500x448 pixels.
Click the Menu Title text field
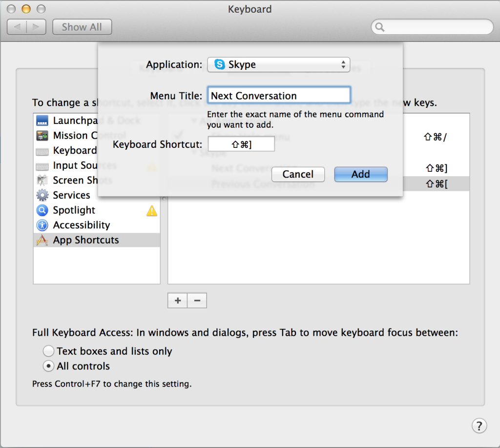tap(279, 95)
